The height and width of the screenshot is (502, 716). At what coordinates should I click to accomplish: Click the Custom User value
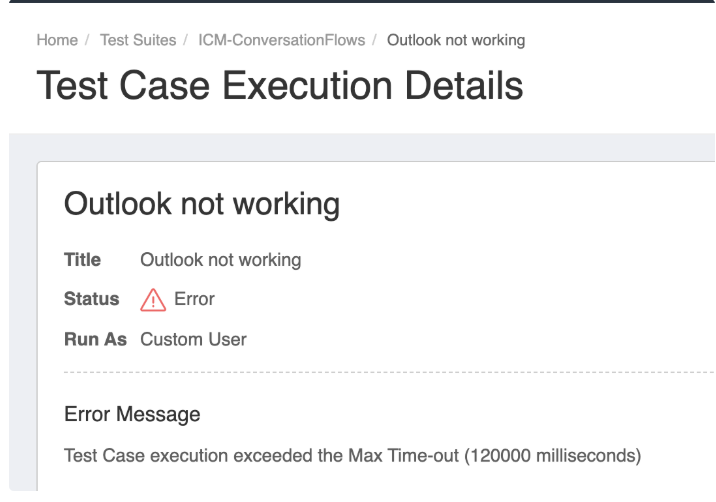193,339
